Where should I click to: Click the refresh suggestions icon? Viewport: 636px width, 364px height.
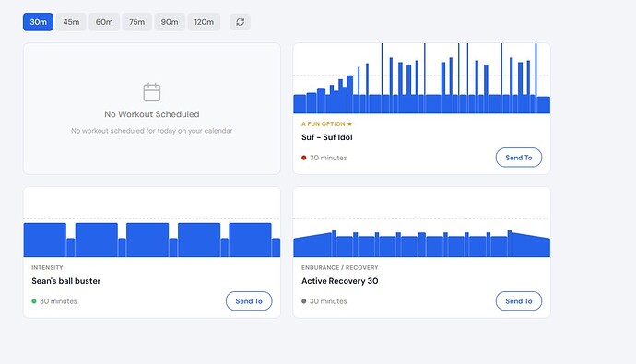[x=241, y=22]
